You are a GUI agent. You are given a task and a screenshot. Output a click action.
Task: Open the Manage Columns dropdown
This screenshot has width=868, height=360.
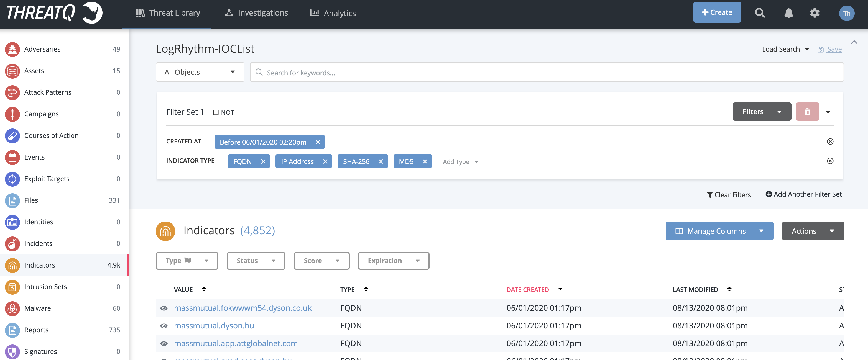pyautogui.click(x=719, y=231)
